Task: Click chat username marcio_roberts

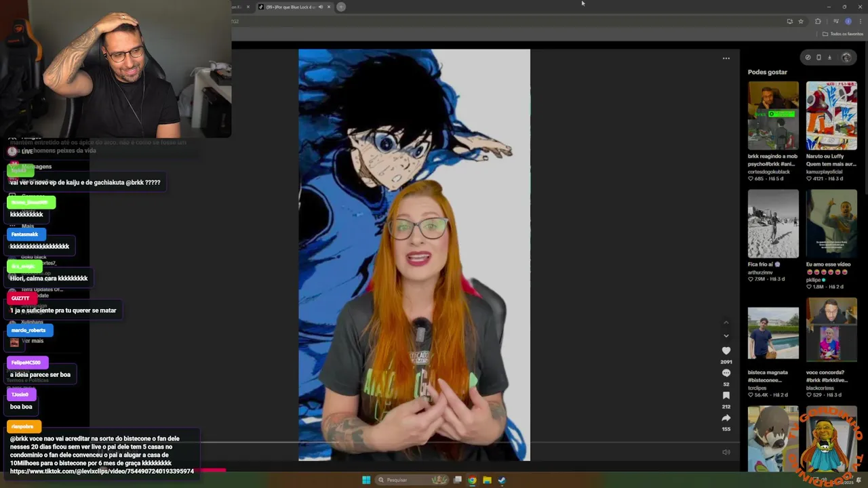Action: 28,330
